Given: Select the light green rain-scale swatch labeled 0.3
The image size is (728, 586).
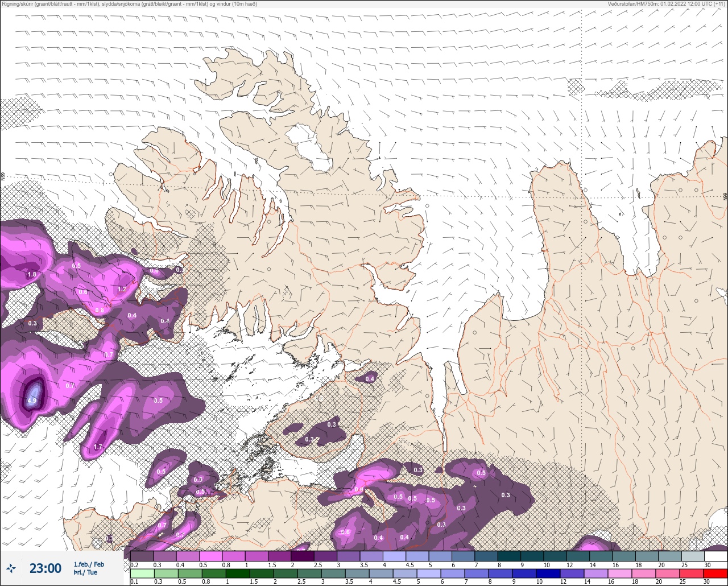Looking at the screenshot, I should [x=166, y=573].
